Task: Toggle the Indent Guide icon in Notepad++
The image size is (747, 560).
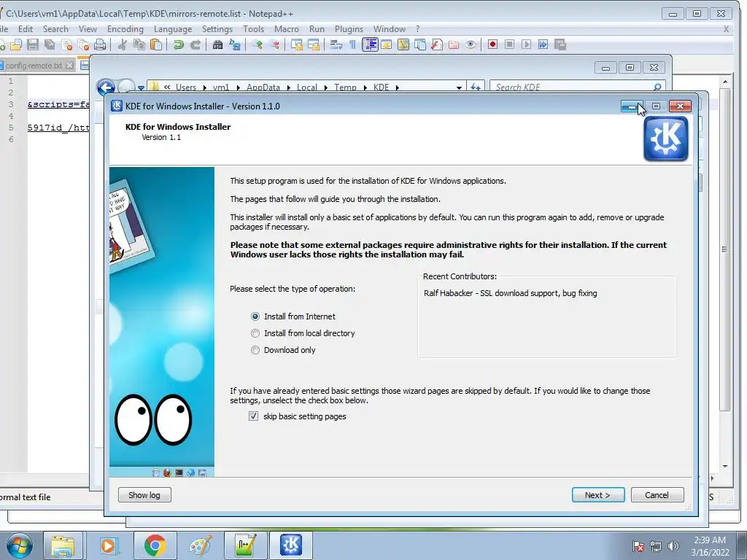Action: click(370, 44)
